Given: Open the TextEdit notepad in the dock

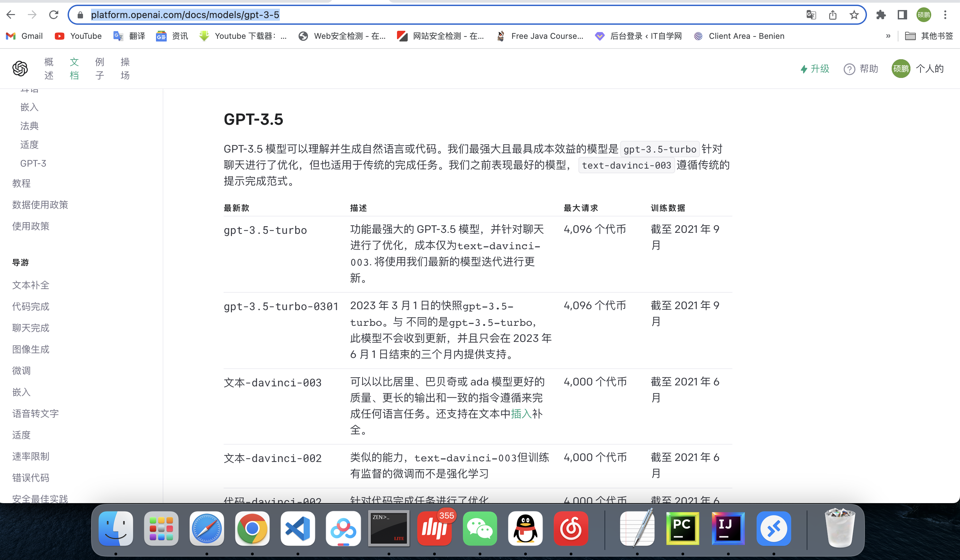Looking at the screenshot, I should point(637,529).
